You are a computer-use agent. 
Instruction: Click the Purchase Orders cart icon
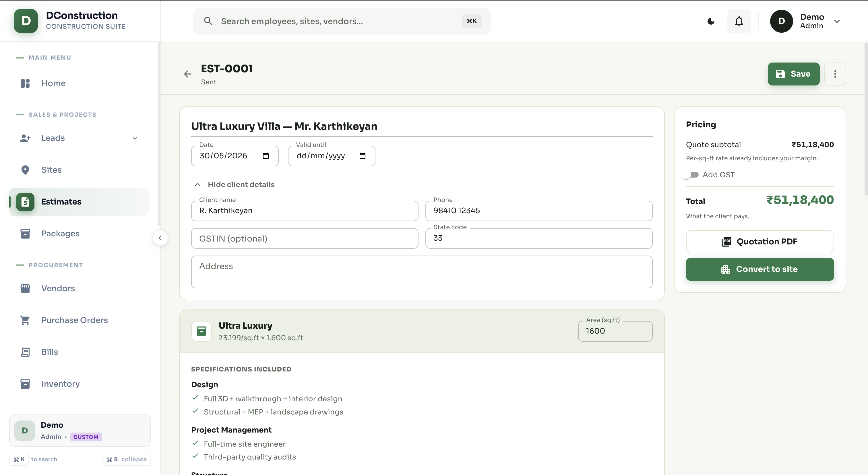click(25, 320)
